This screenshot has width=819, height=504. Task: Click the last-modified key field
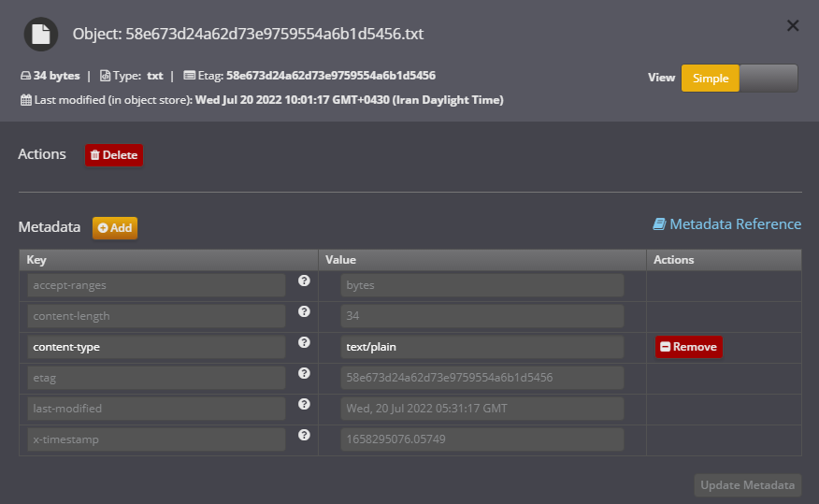(156, 409)
